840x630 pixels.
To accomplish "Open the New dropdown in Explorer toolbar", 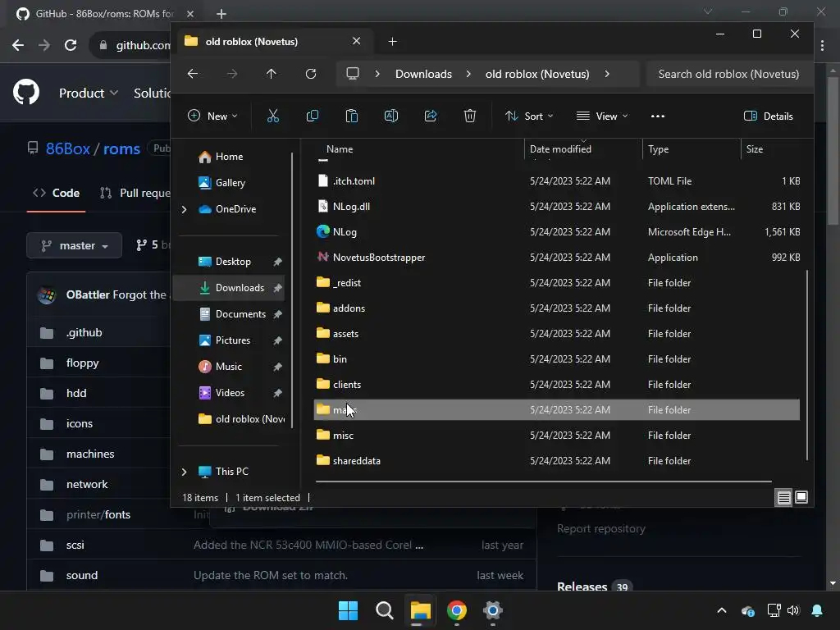I will 212,116.
